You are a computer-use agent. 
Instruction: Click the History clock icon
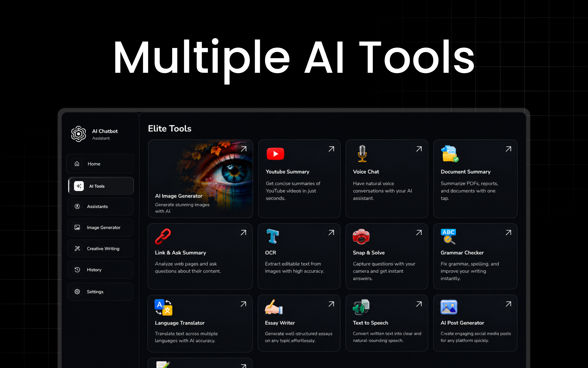pos(77,270)
